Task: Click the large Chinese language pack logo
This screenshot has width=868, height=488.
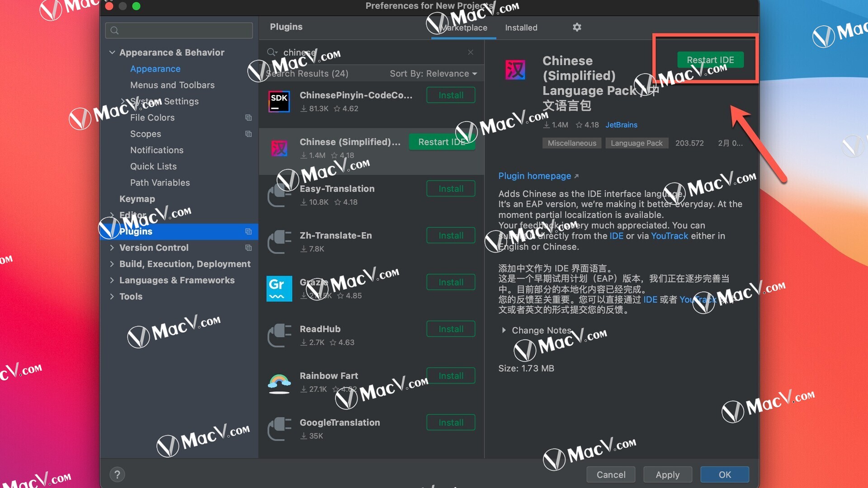Action: (515, 70)
